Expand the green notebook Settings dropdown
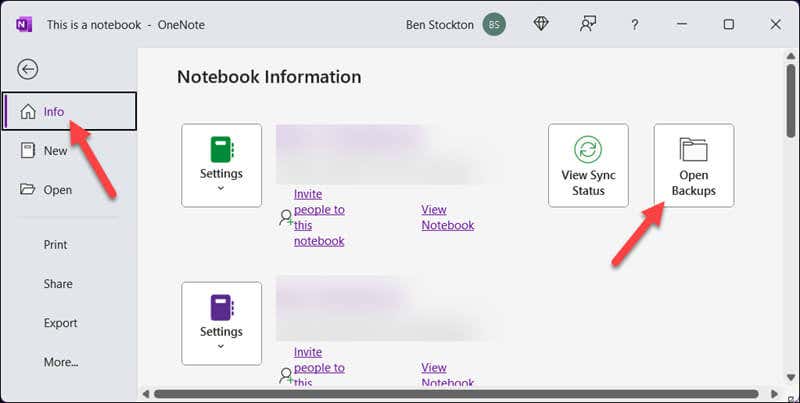The width and height of the screenshot is (800, 403). click(x=221, y=165)
